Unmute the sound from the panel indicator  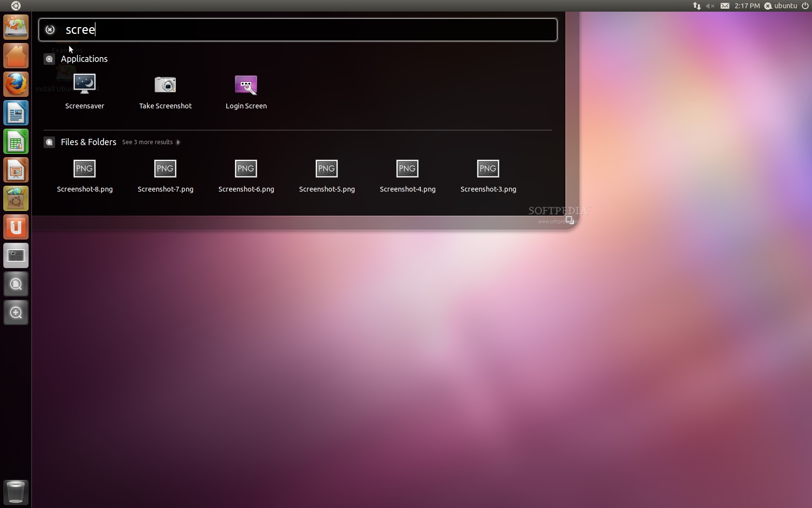[710, 6]
